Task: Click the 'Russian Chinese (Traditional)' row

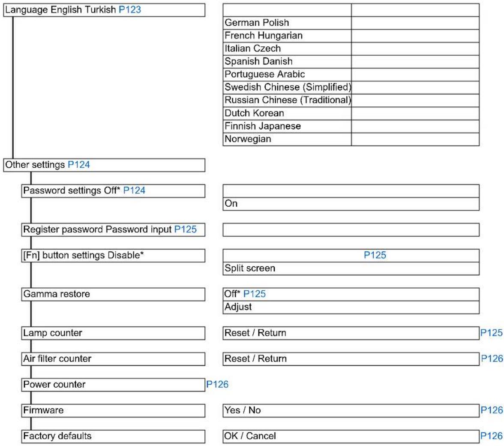Action: 287,100
